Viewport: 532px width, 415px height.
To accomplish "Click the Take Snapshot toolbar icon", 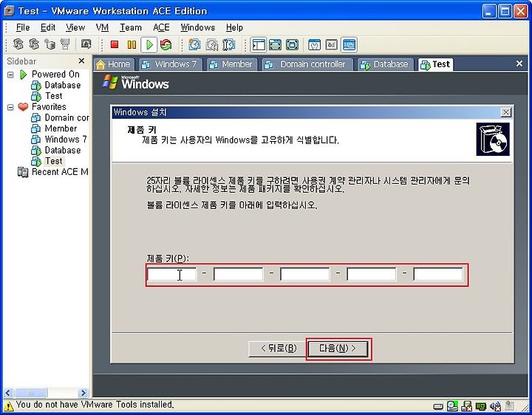I will click(194, 44).
